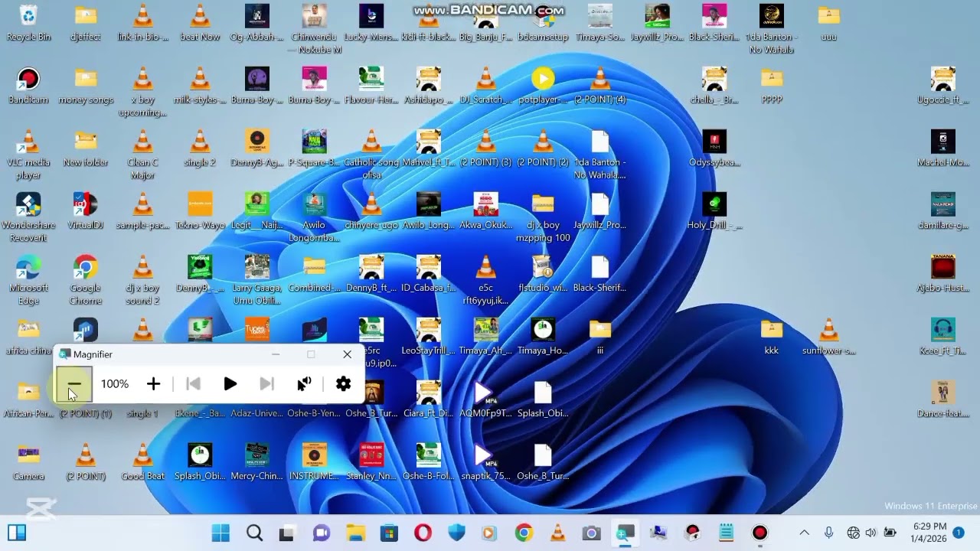Viewport: 980px width, 551px height.
Task: Select Ajebo-Hust file icon
Action: [x=942, y=275]
